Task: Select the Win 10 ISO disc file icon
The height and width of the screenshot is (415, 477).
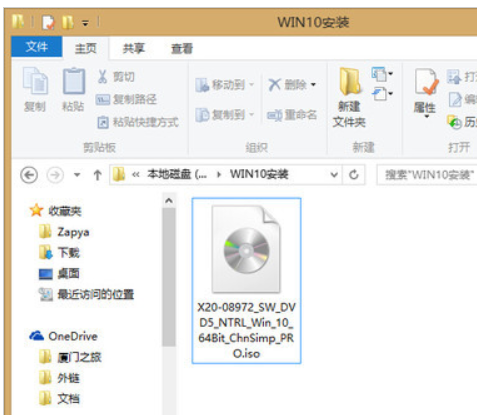Action: (247, 249)
